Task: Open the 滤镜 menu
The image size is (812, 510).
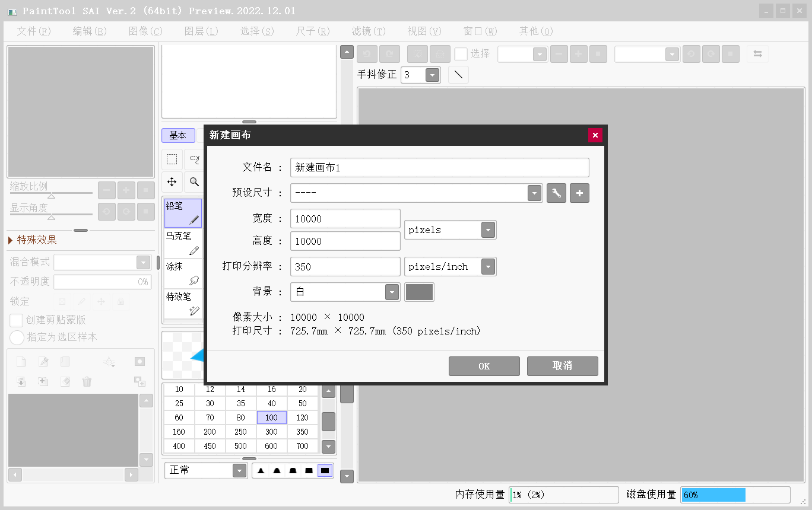Action: tap(368, 31)
